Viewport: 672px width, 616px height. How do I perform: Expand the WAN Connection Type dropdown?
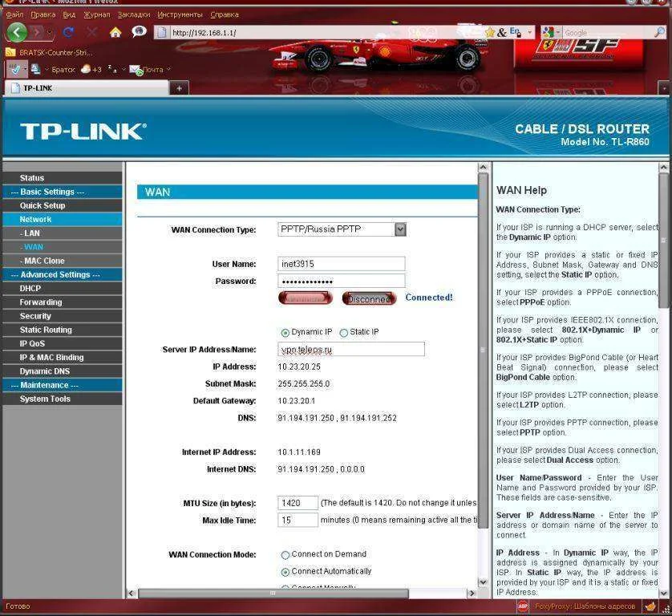[342, 229]
